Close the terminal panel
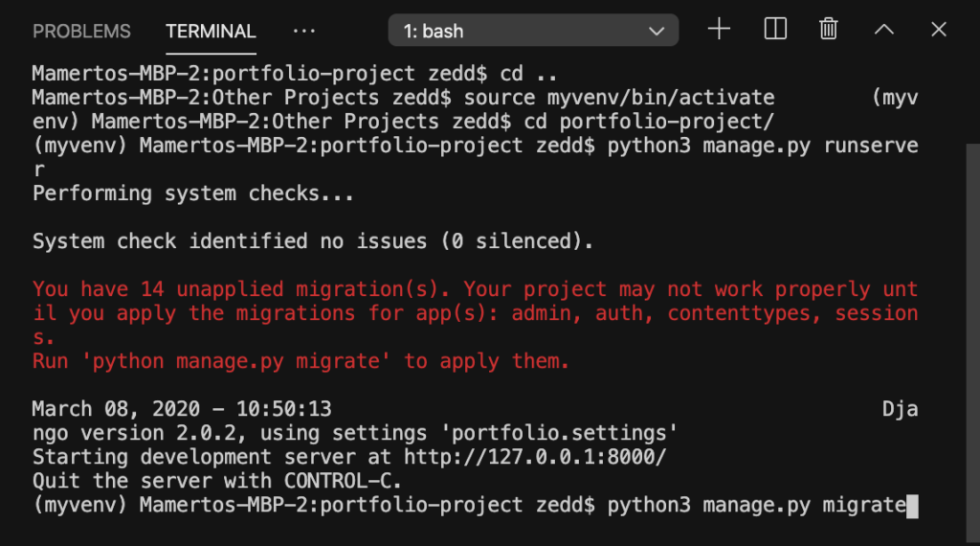980x546 pixels. pyautogui.click(x=938, y=30)
